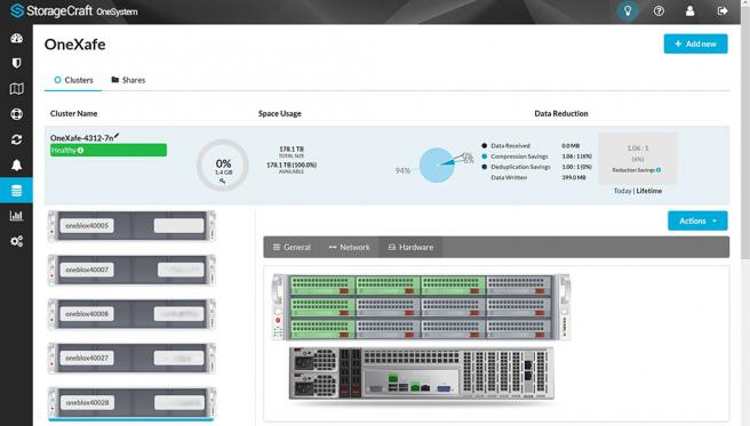Show Lifetime data reduction
The height and width of the screenshot is (426, 750).
point(649,190)
